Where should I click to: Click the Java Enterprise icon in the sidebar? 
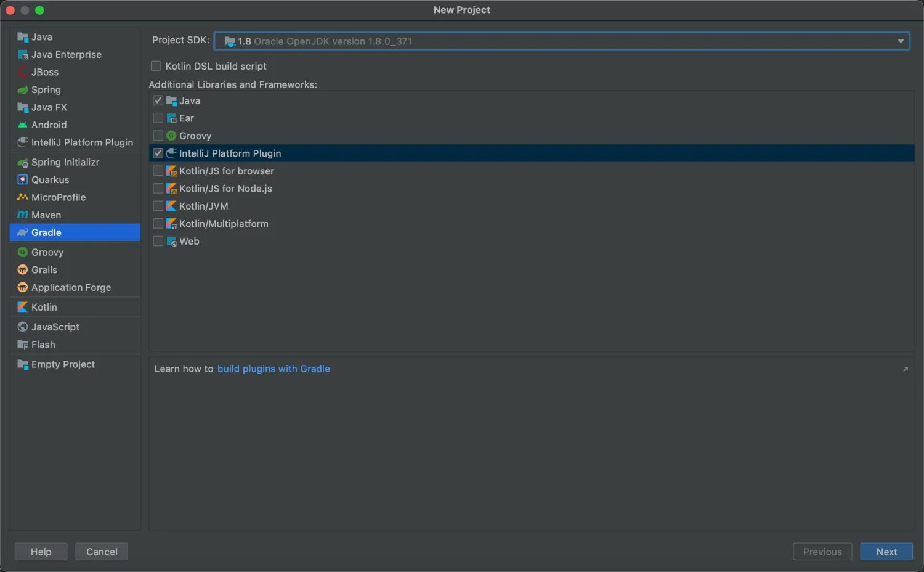(x=23, y=55)
